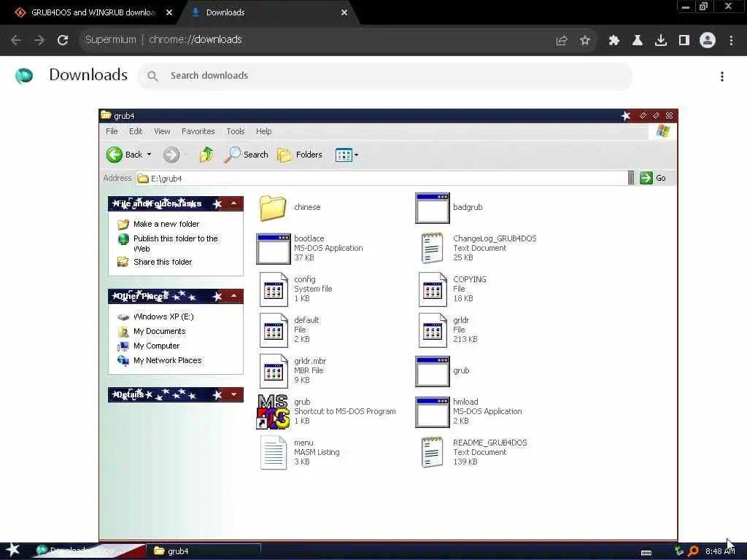
Task: Click Publish this folder to the Web
Action: point(175,244)
